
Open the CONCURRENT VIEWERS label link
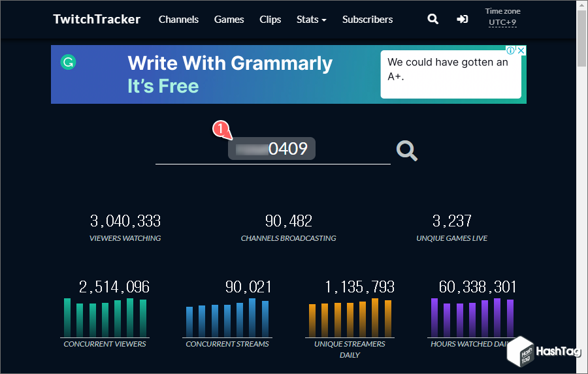105,344
